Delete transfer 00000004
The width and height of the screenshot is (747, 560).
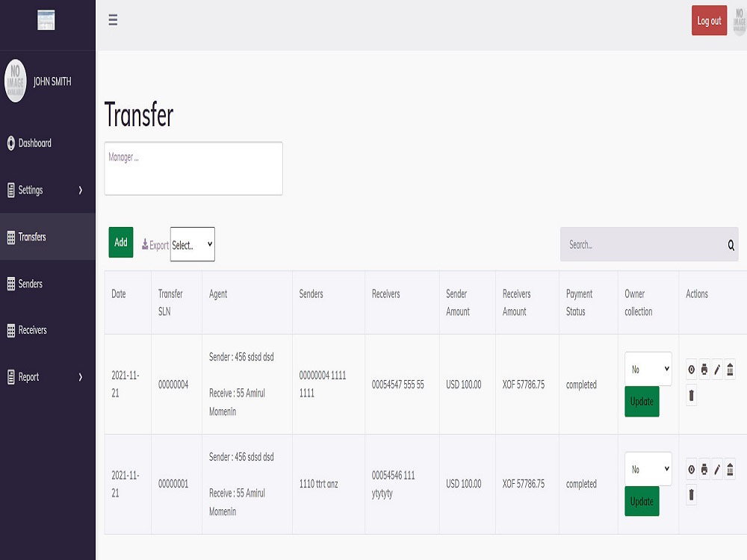[x=691, y=395]
